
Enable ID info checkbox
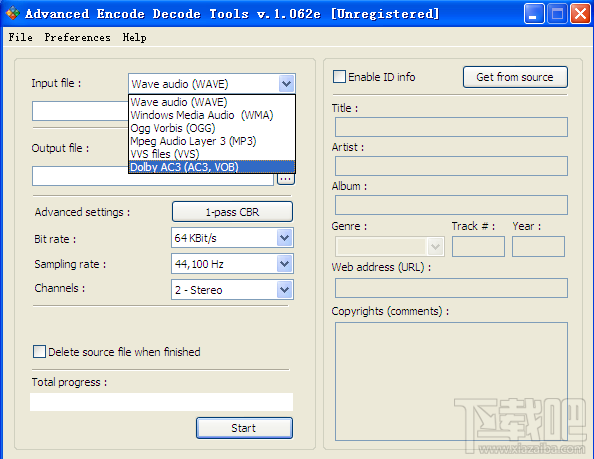coord(339,76)
